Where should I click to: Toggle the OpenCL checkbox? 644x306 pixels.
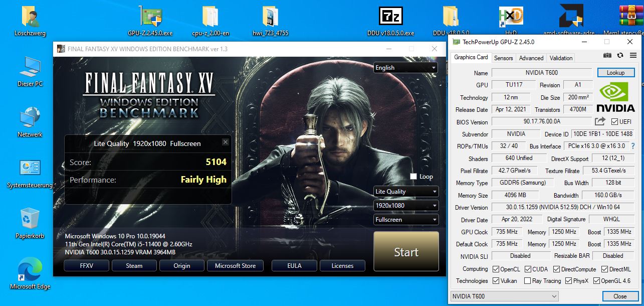click(x=496, y=269)
